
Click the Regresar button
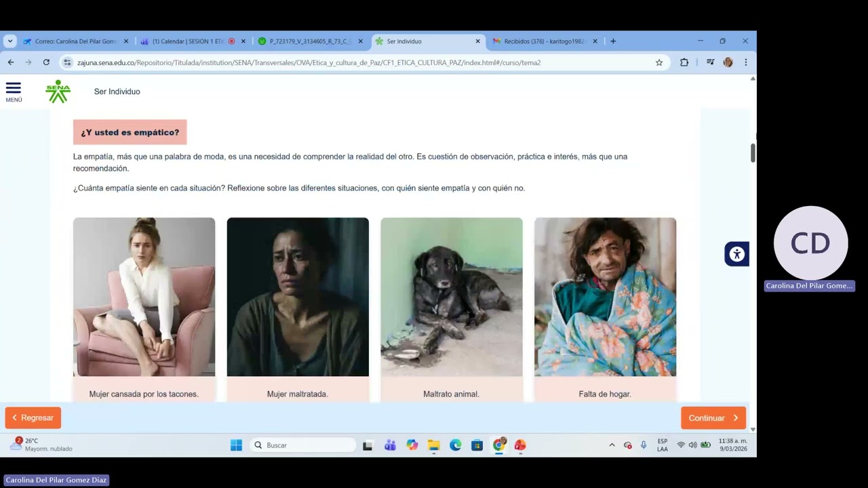tap(33, 418)
